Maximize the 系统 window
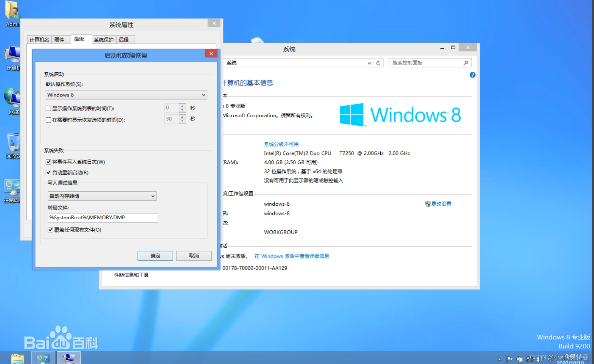Image resolution: width=594 pixels, height=364 pixels. (x=453, y=47)
